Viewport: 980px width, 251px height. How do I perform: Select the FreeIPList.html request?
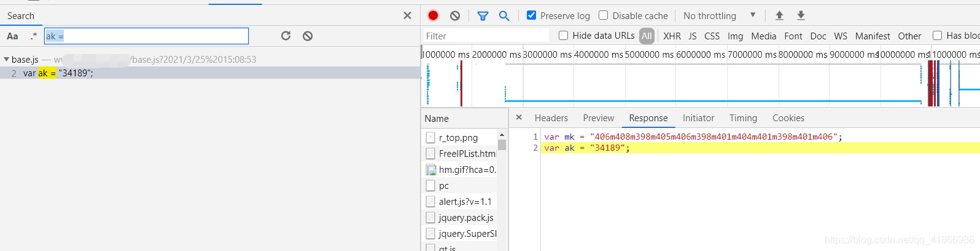pyautogui.click(x=459, y=154)
